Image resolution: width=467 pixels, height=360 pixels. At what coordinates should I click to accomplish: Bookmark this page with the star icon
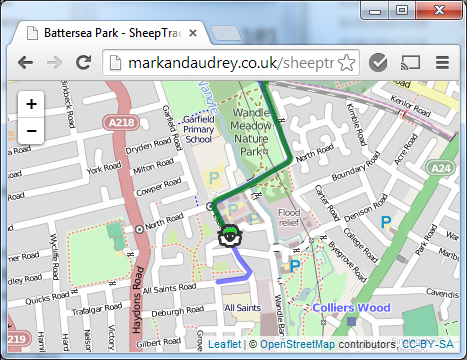[346, 63]
